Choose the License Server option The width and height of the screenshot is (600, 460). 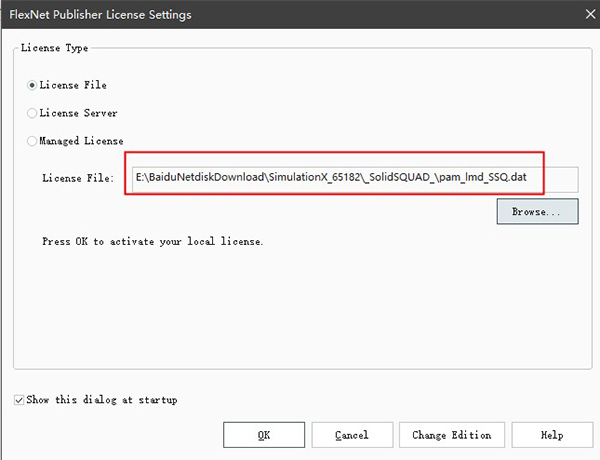33,114
